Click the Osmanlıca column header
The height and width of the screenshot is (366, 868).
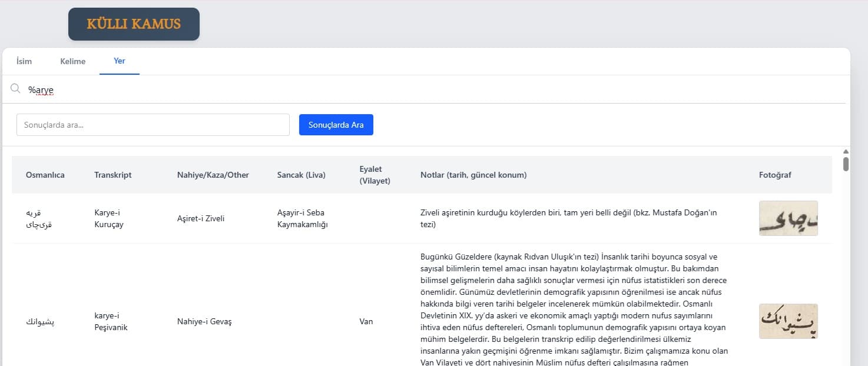point(45,175)
